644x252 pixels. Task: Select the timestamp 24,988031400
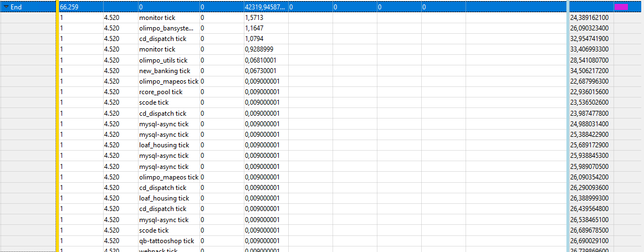click(590, 124)
